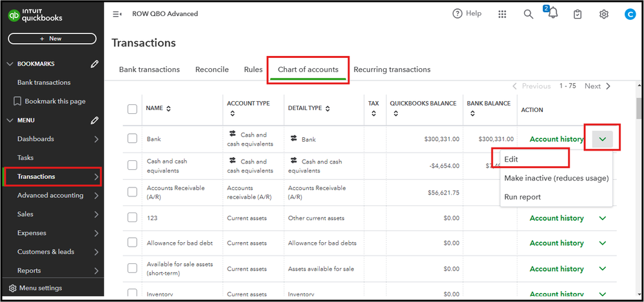The height and width of the screenshot is (302, 644).
Task: Open the Help question mark icon
Action: pyautogui.click(x=458, y=14)
